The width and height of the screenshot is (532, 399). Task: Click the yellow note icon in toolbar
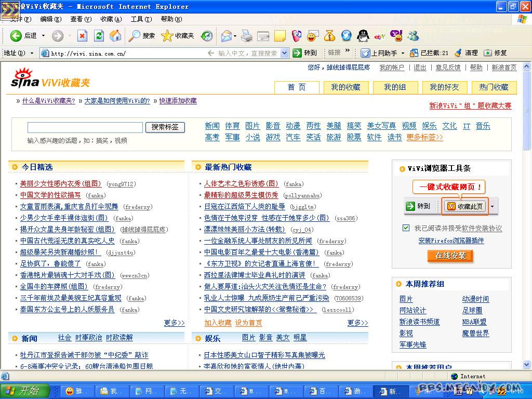280,36
